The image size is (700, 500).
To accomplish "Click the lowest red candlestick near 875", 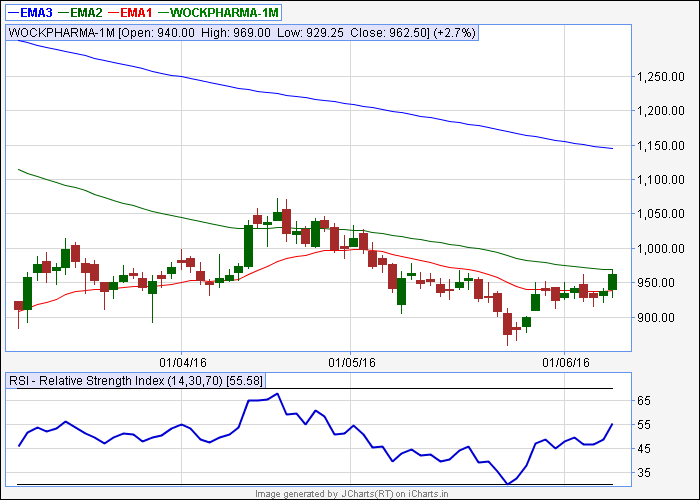I will [x=507, y=324].
